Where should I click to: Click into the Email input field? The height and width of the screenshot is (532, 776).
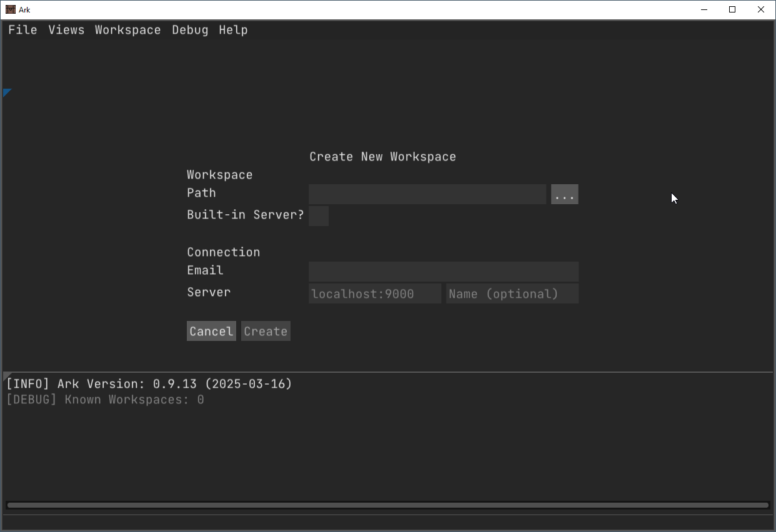pyautogui.click(x=443, y=272)
